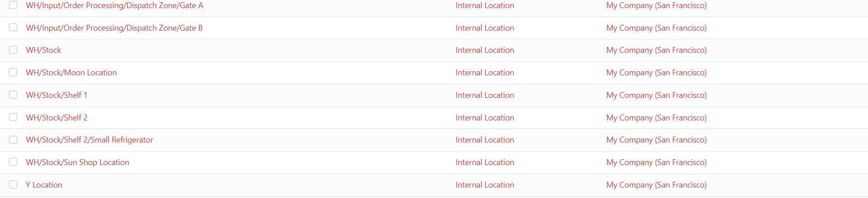Select the Moon Location row checkbox

[x=13, y=73]
